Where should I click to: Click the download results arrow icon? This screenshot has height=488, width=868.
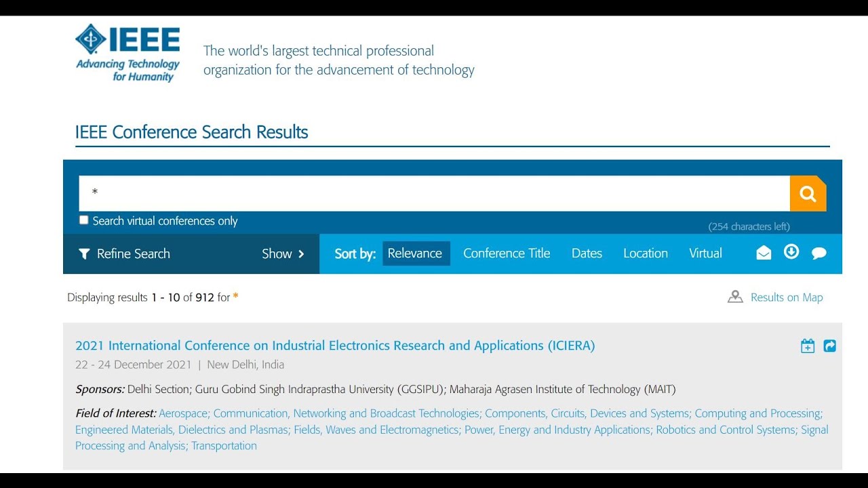tap(791, 252)
